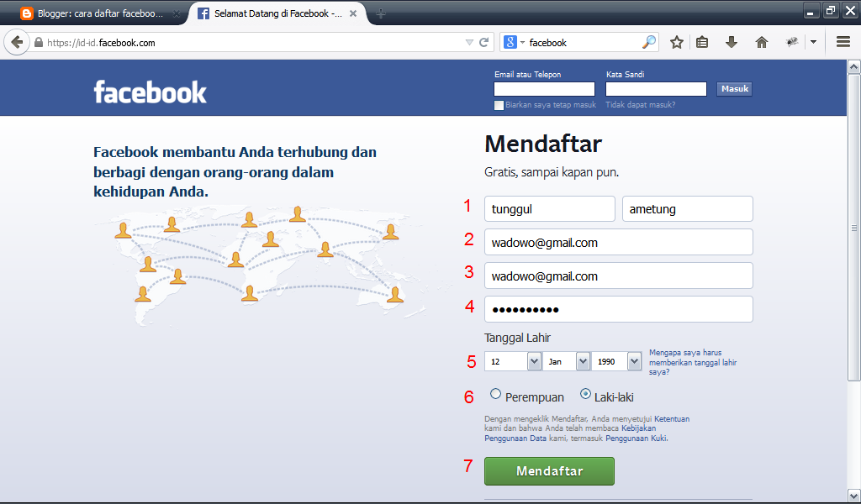The height and width of the screenshot is (504, 861).
Task: Click the green Mendaftar button
Action: point(549,471)
